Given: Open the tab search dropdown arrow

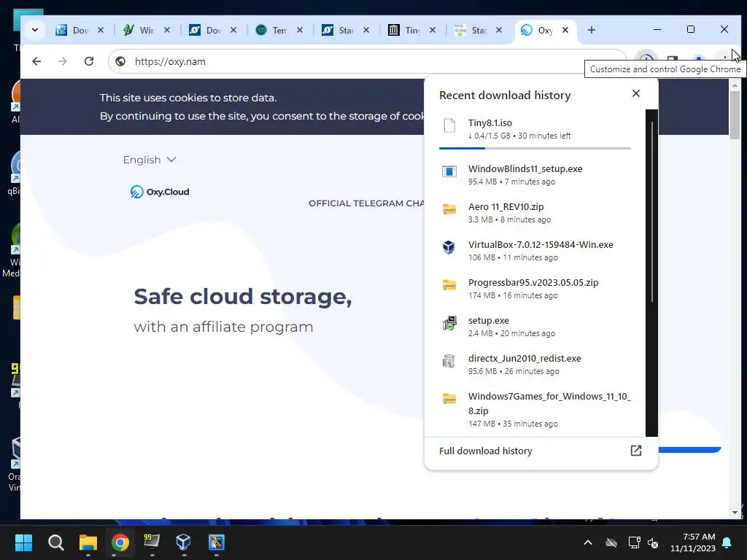Looking at the screenshot, I should [35, 30].
